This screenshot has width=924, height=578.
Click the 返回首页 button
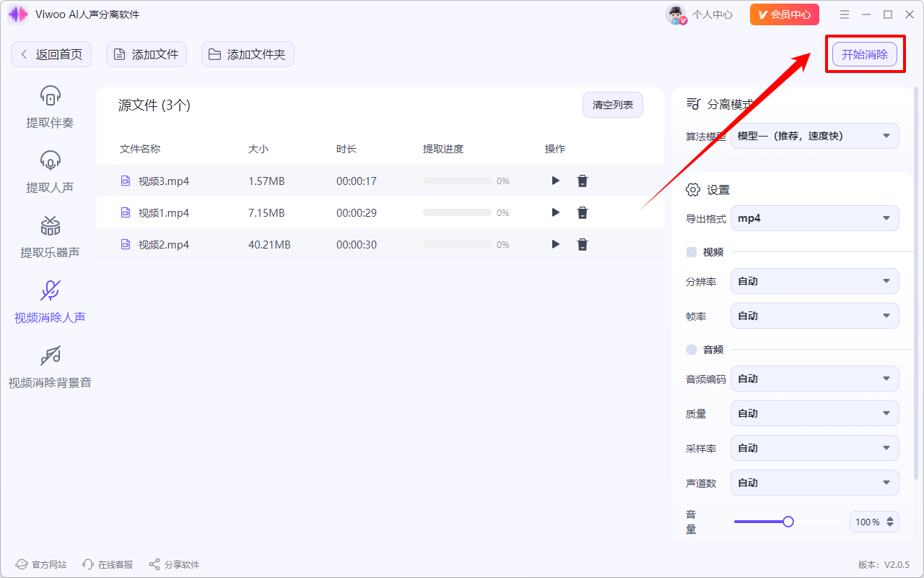coord(51,54)
